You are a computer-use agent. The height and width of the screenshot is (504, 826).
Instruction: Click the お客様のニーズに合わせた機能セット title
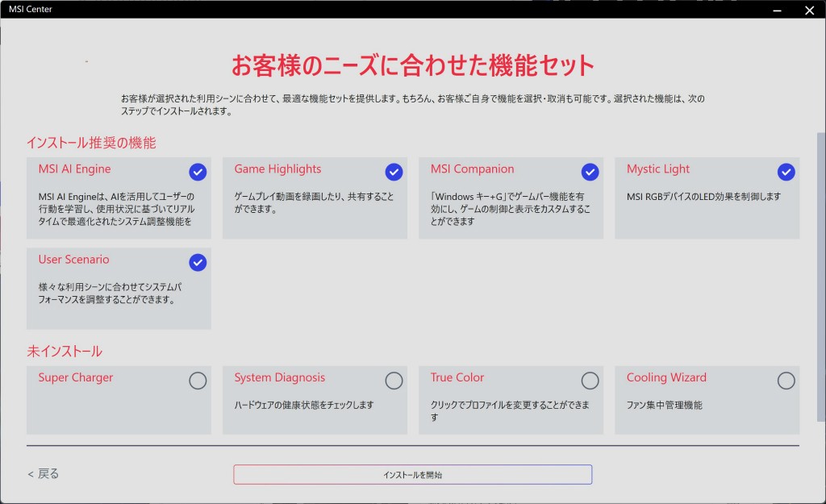click(x=412, y=65)
